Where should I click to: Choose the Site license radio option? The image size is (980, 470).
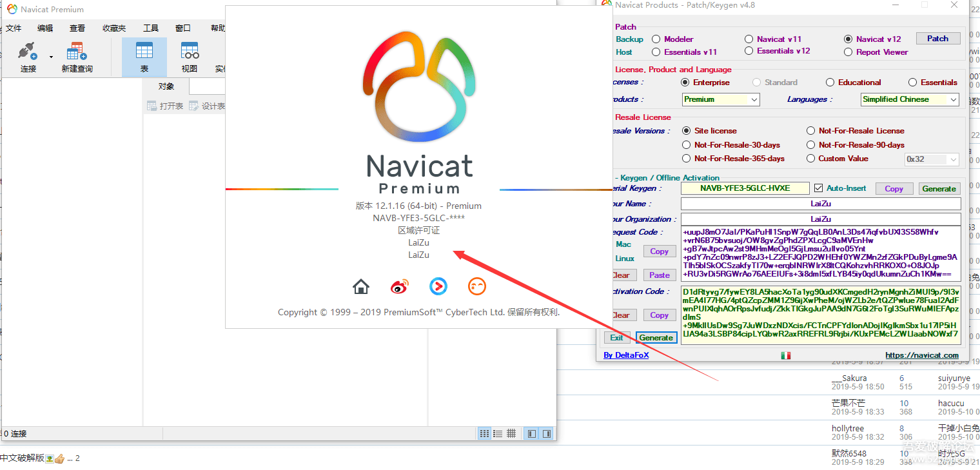click(687, 131)
